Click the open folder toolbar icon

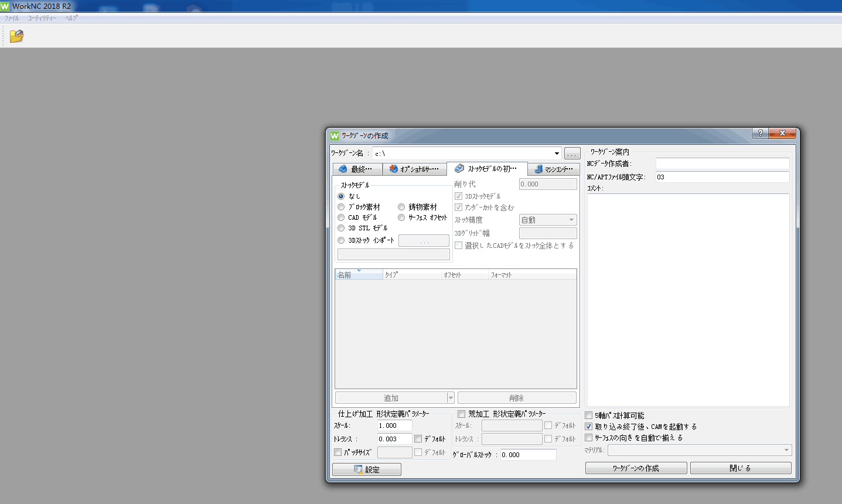16,36
